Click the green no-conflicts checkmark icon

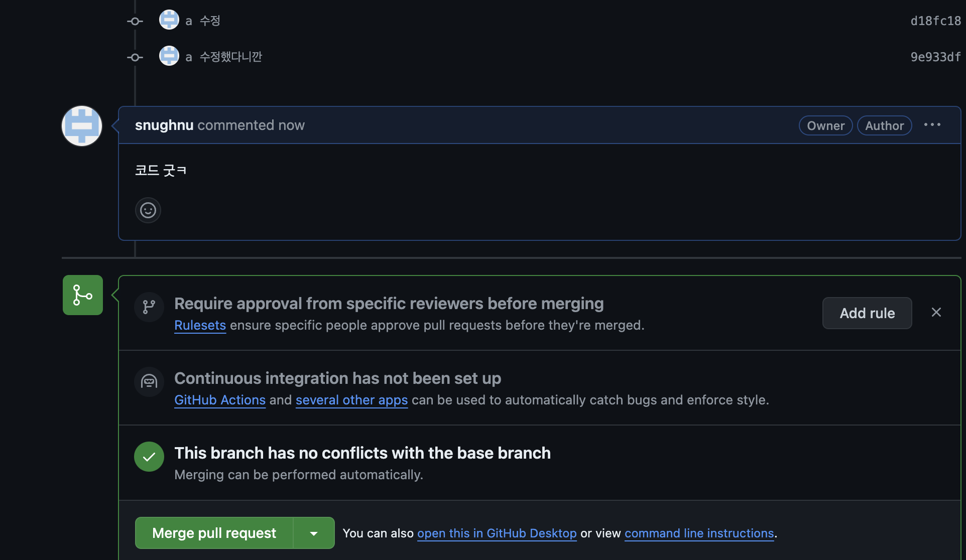pyautogui.click(x=149, y=457)
